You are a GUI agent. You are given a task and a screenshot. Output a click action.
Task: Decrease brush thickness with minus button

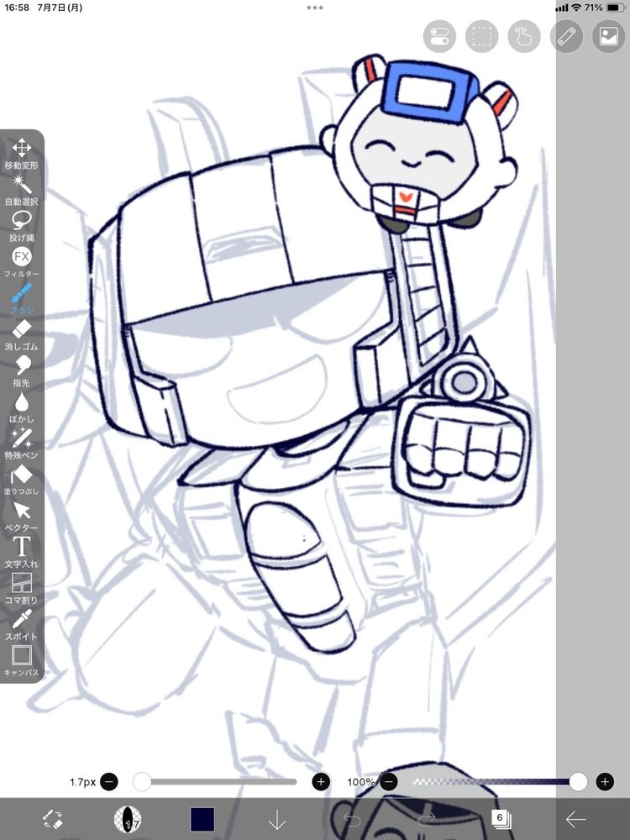point(108,781)
